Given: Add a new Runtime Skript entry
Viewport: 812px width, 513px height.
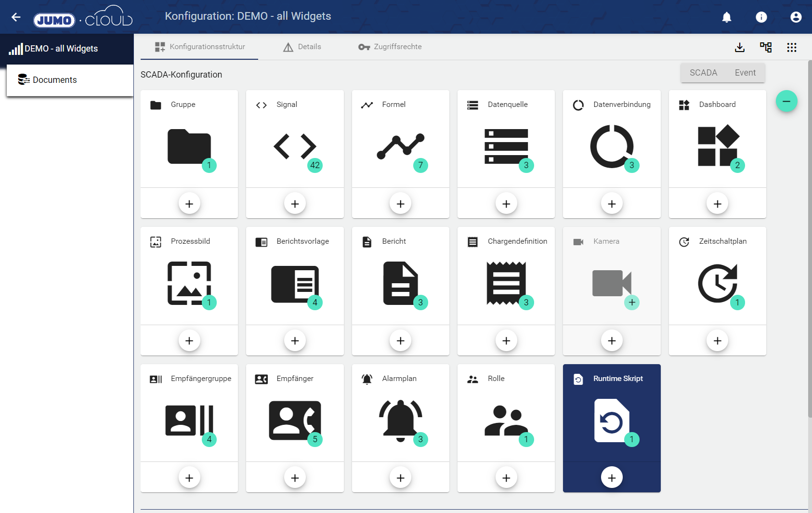Looking at the screenshot, I should 612,477.
